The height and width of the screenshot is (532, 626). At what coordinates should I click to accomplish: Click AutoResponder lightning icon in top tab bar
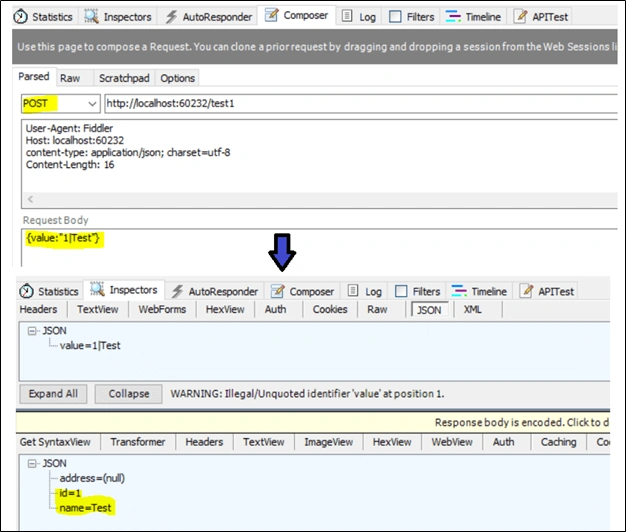click(x=172, y=17)
